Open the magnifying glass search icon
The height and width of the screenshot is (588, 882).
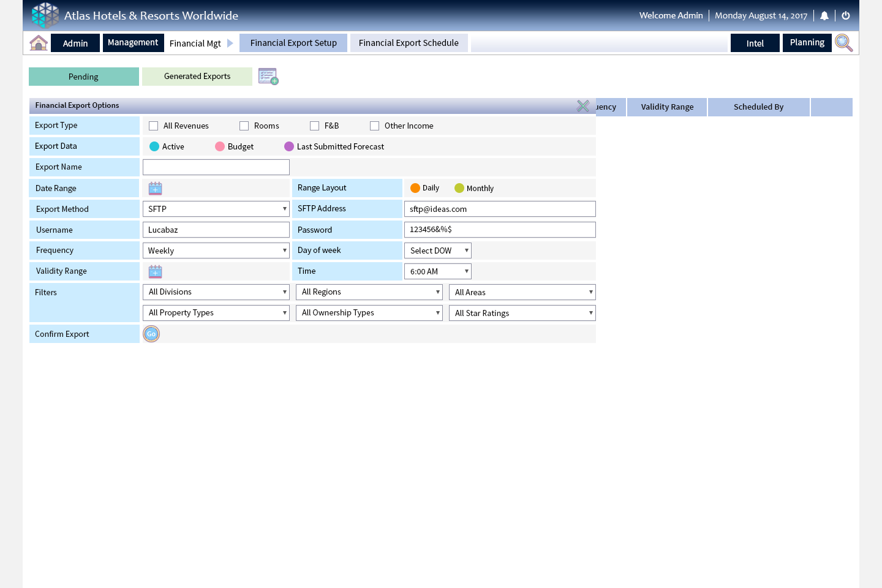[x=843, y=43]
